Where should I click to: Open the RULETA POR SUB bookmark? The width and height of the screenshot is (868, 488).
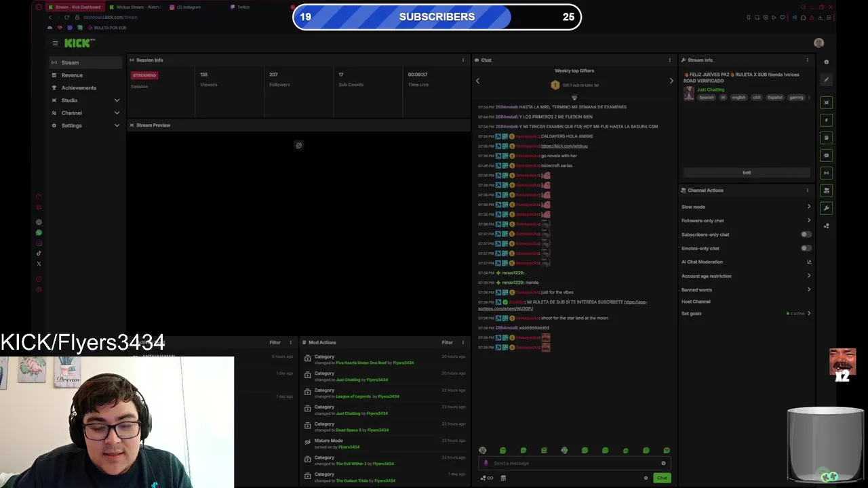point(106,28)
